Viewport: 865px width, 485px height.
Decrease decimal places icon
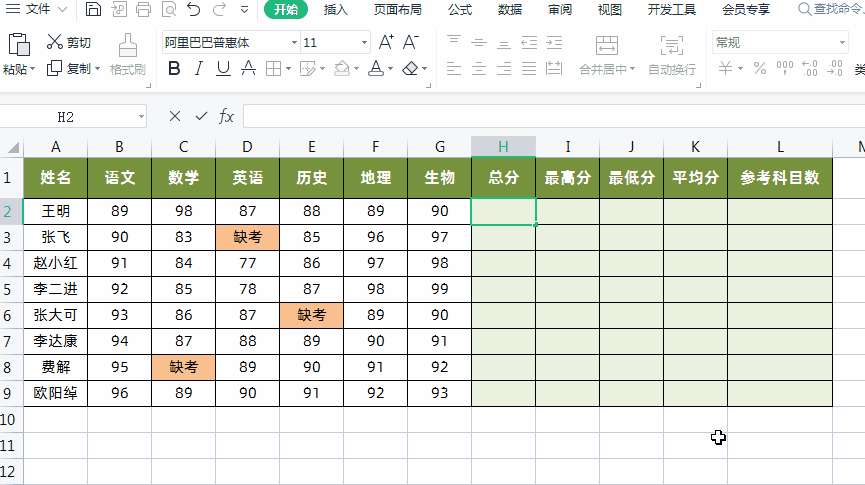click(835, 68)
